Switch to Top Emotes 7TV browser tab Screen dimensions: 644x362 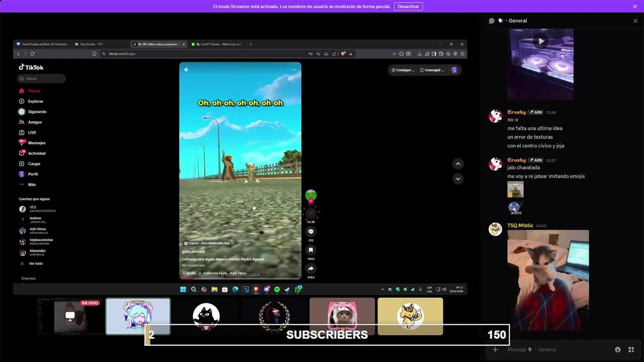pyautogui.click(x=91, y=44)
